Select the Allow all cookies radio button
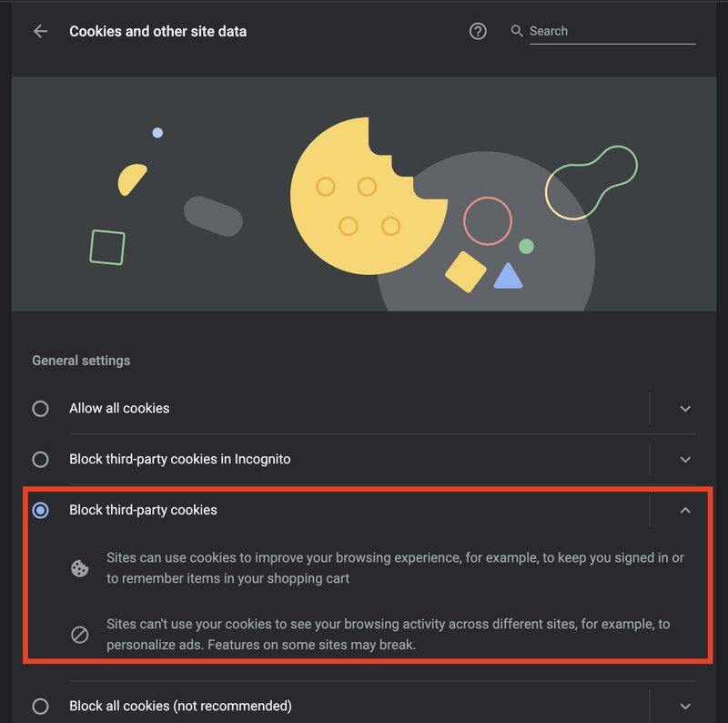Viewport: 728px width, 723px height. click(40, 409)
